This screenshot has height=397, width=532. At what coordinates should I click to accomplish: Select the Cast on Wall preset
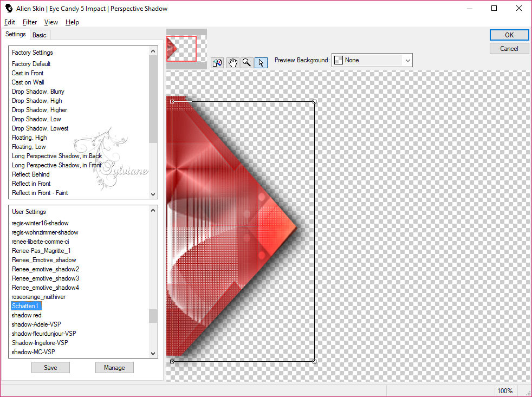(28, 82)
